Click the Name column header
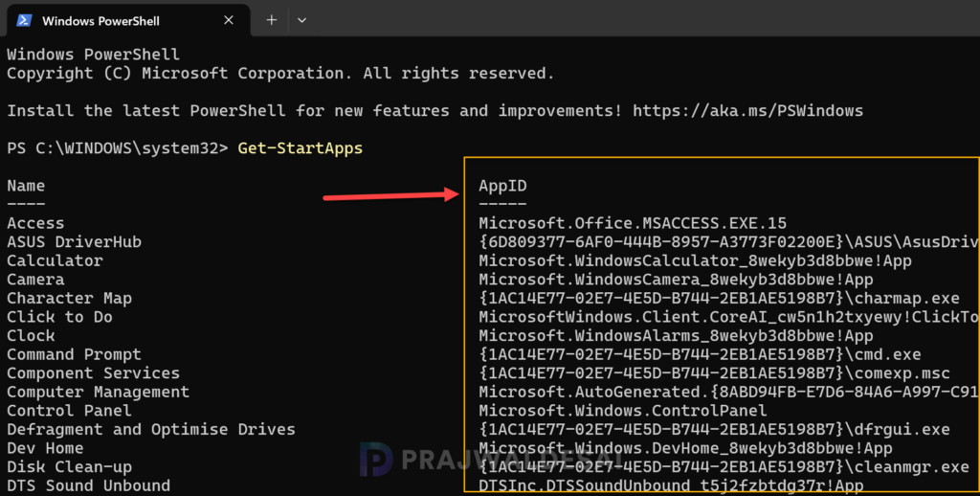 pos(26,186)
